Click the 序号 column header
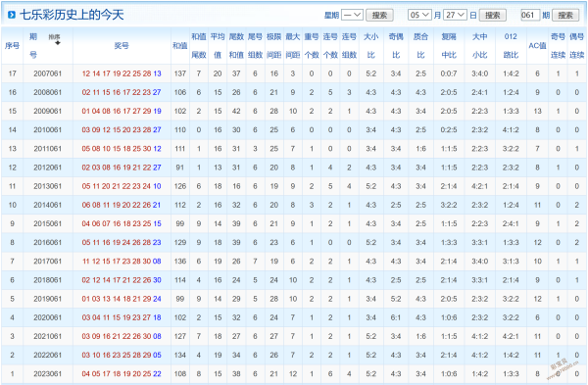The width and height of the screenshot is (588, 385). (x=12, y=46)
